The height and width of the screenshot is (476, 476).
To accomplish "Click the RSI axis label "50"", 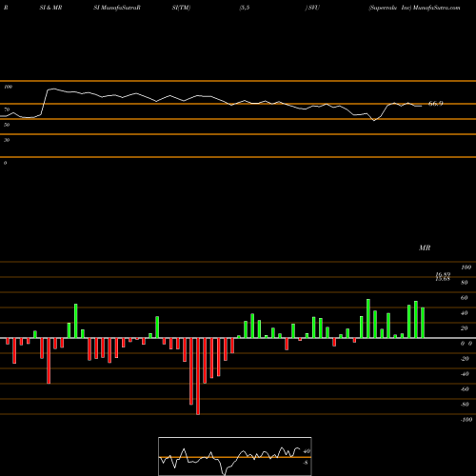I will point(7,125).
